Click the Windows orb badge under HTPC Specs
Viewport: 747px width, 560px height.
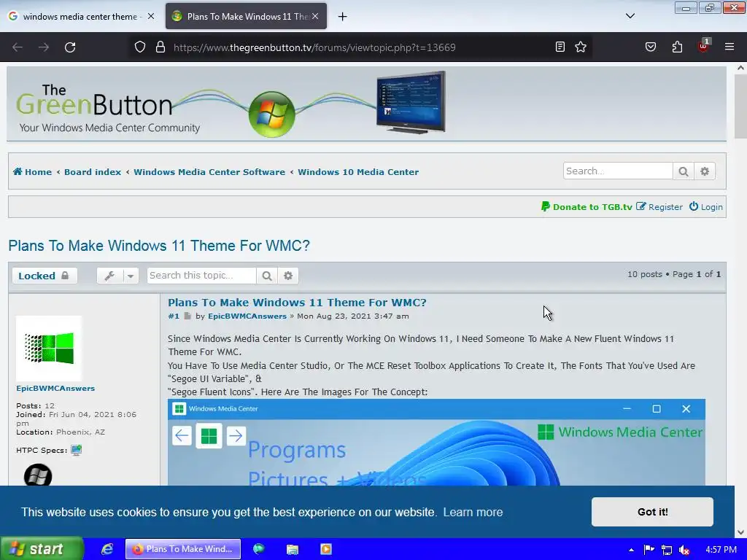click(x=38, y=475)
